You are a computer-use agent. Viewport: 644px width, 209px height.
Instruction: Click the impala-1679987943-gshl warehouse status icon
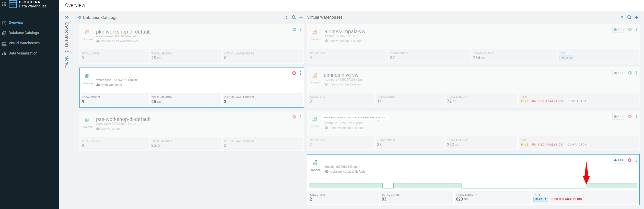pos(315,163)
